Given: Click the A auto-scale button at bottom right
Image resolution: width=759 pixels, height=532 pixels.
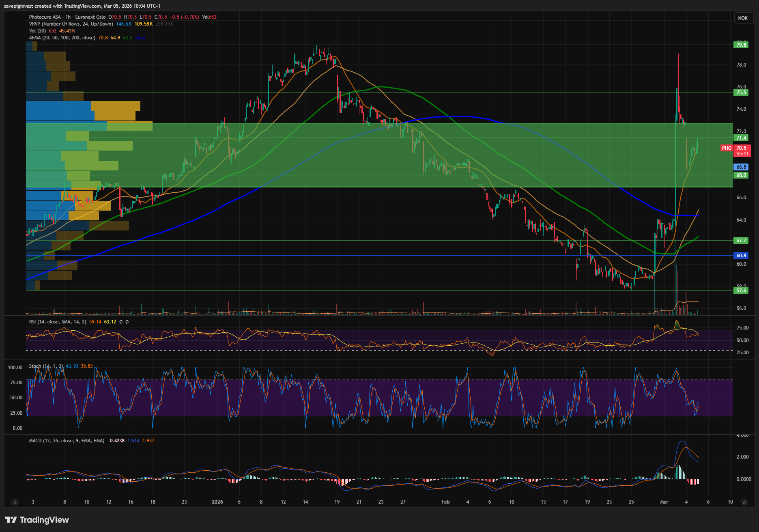Looking at the screenshot, I should point(744,502).
